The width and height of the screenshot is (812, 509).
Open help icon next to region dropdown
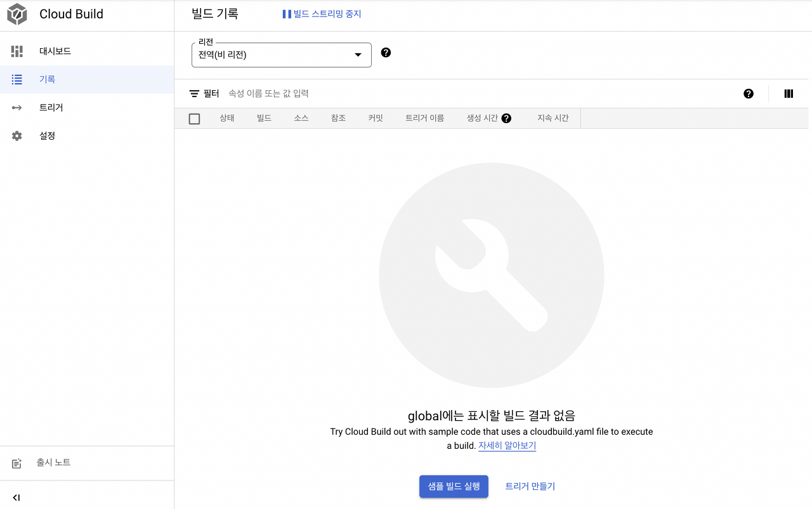click(x=386, y=53)
